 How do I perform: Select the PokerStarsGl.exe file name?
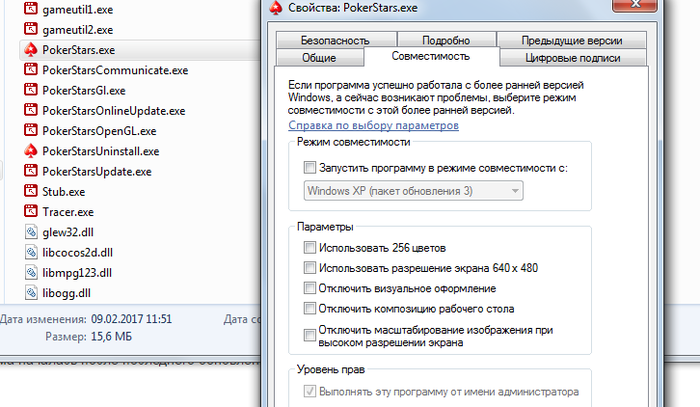84,91
